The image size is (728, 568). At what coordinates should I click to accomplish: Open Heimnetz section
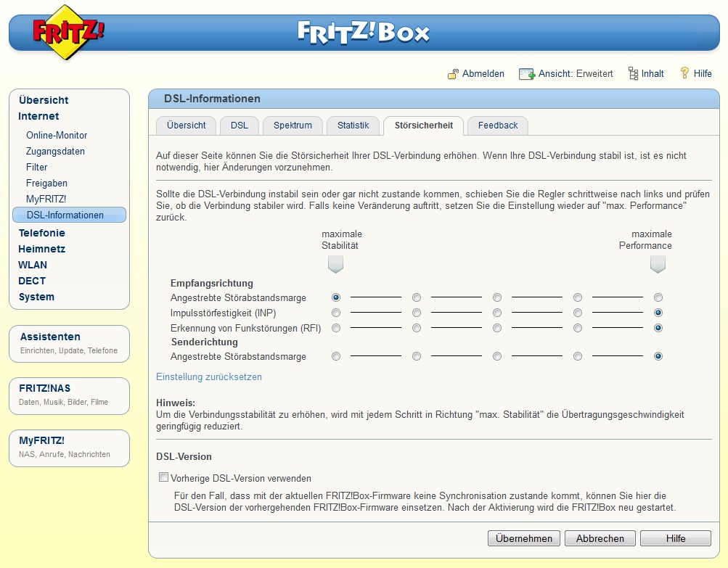[42, 249]
